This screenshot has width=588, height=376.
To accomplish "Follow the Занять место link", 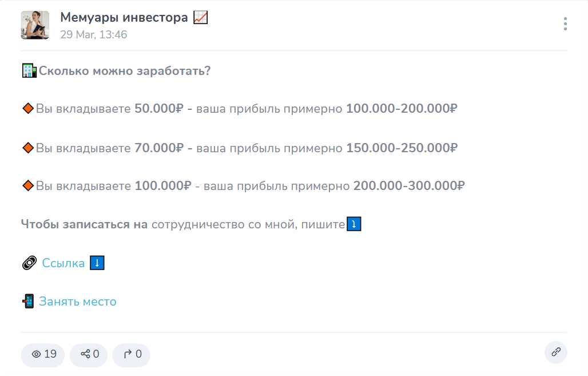I will [77, 301].
